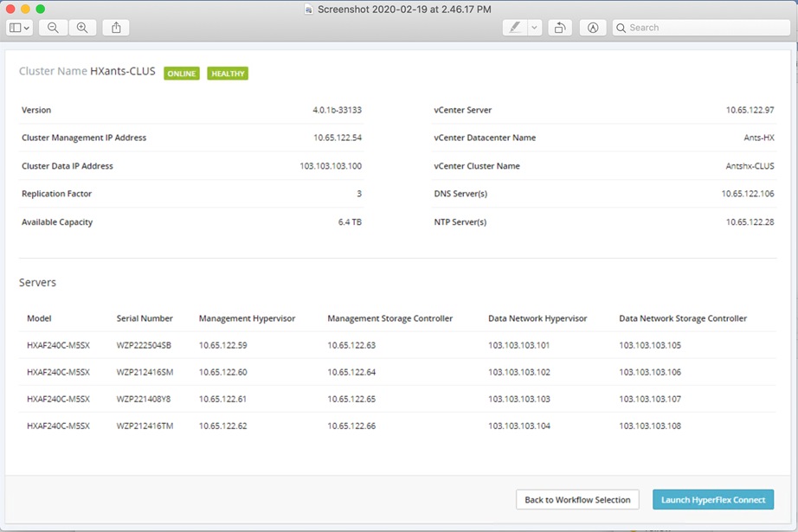This screenshot has width=798, height=532.
Task: Click storage controller IP 10.65.122.66
Action: 351,426
